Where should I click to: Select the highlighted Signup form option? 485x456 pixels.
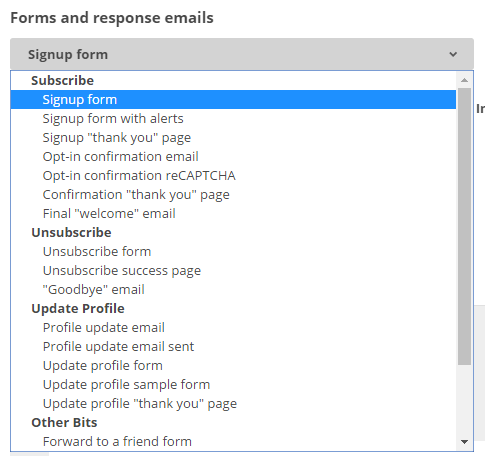[x=233, y=99]
